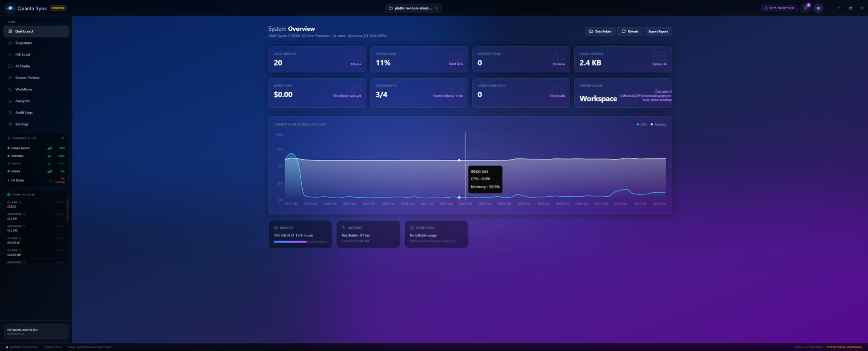Click the AI Studio chat icon
868x351 pixels.
[x=10, y=66]
